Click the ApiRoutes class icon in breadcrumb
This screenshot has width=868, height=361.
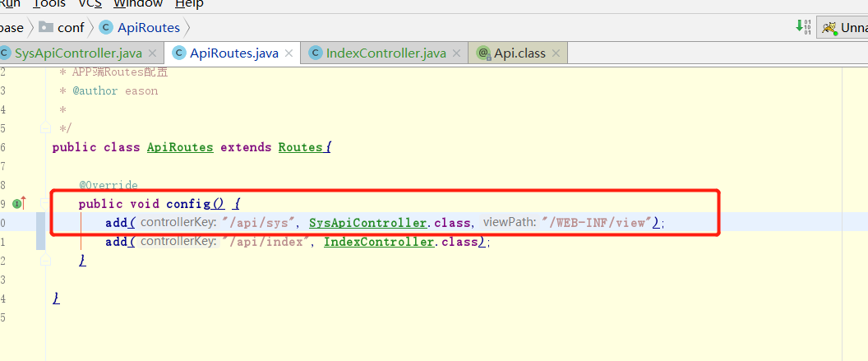pyautogui.click(x=105, y=27)
